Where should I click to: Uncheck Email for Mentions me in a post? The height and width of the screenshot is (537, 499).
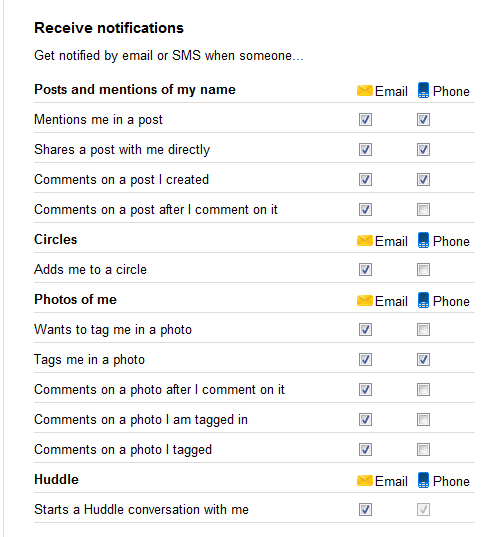pyautogui.click(x=365, y=120)
